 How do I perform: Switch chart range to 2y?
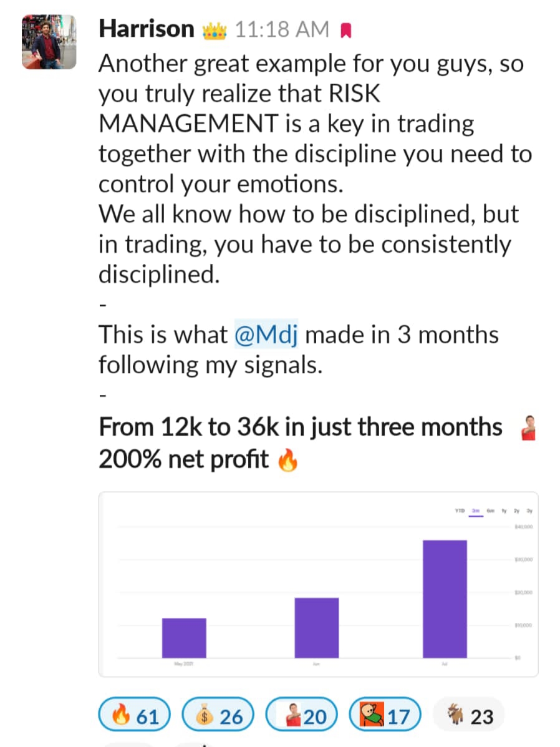tap(517, 510)
